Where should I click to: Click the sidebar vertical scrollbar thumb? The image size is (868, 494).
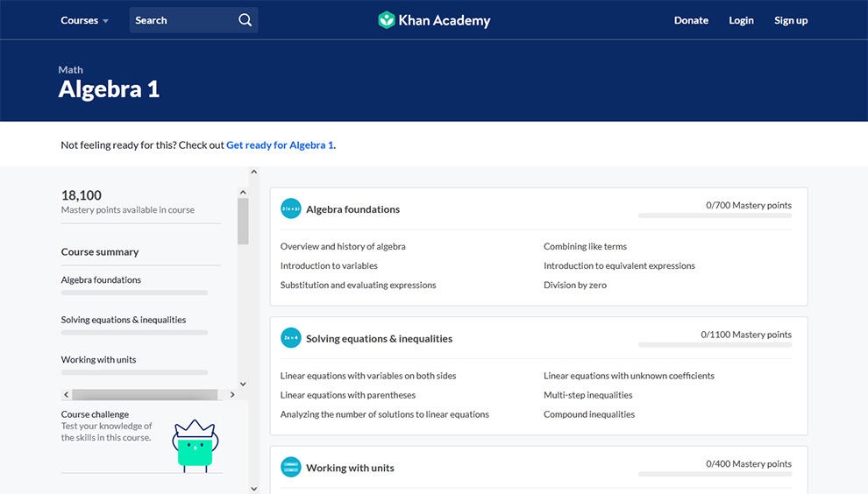243,222
